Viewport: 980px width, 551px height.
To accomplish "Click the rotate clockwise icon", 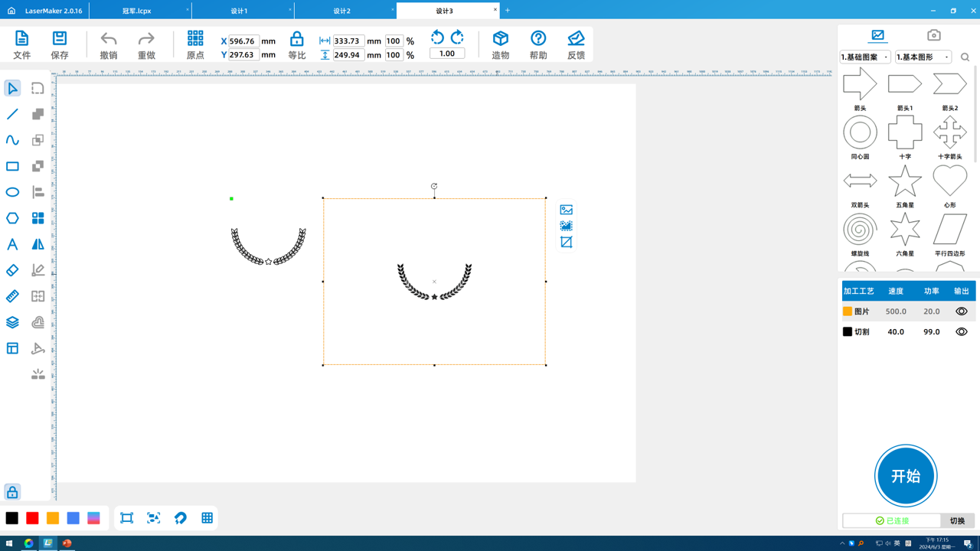I will 457,37.
